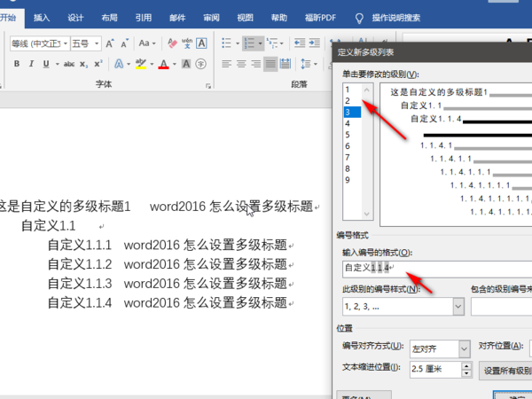Apply distributed alignment icon
Image resolution: width=532 pixels, height=399 pixels.
[285, 64]
